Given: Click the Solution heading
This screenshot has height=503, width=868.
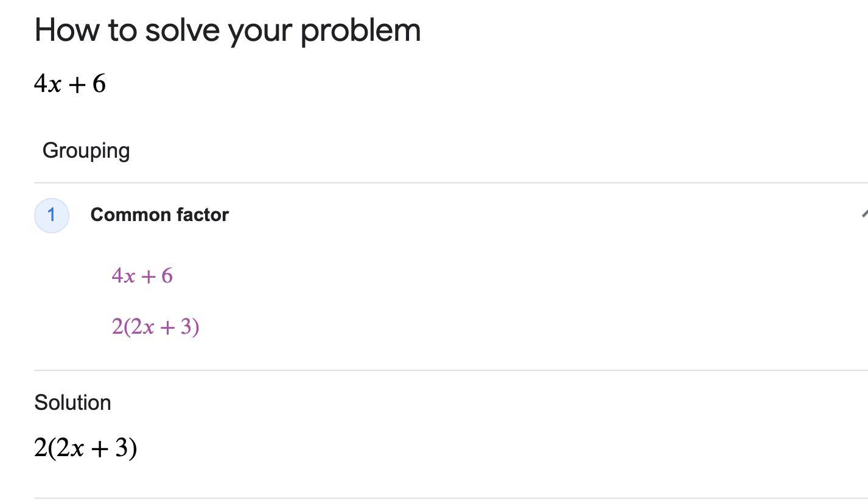Looking at the screenshot, I should pyautogui.click(x=72, y=403).
